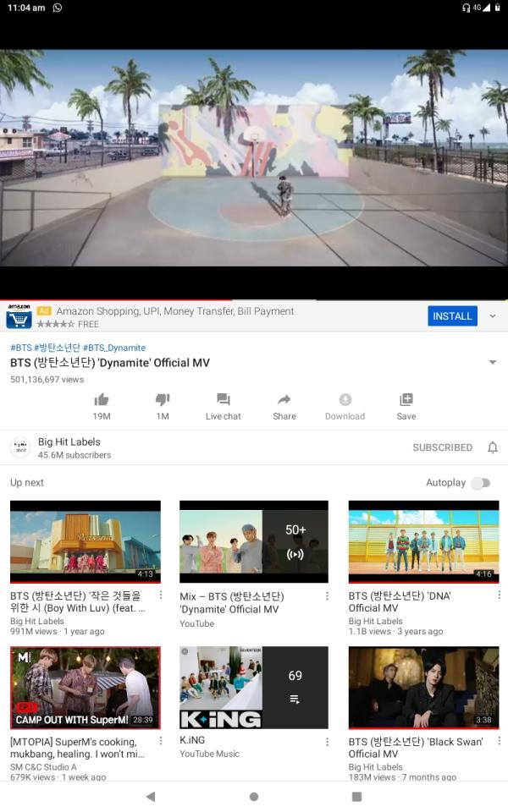This screenshot has height=812, width=508.
Task: Open the #방탄소년단 hashtag link
Action: coord(57,348)
